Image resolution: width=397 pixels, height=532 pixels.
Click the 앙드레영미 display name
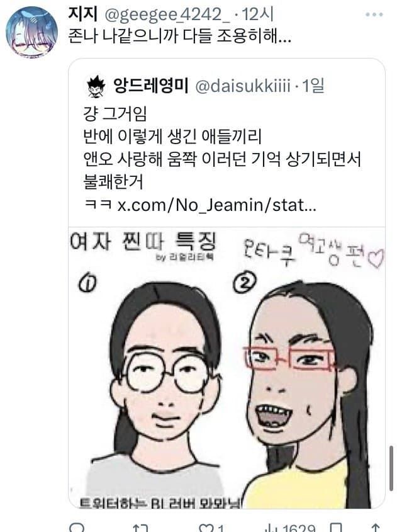tap(150, 86)
